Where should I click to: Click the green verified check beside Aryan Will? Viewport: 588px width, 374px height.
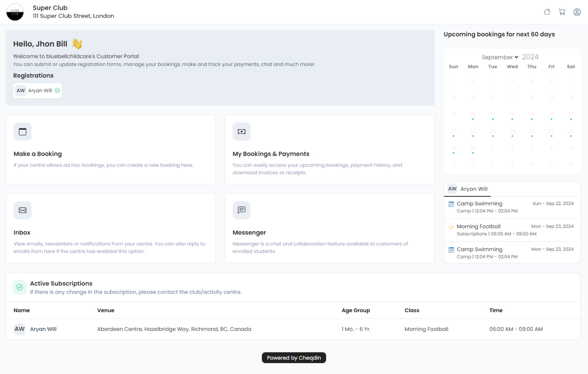[57, 90]
